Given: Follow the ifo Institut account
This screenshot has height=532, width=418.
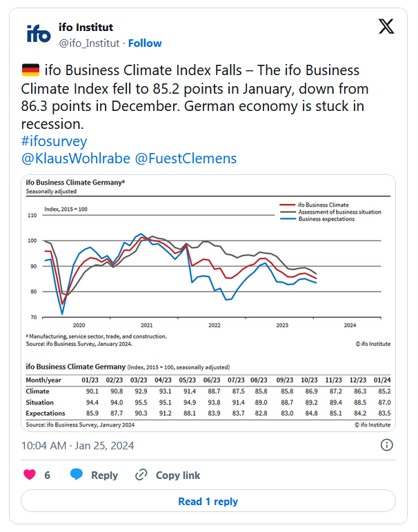Looking at the screenshot, I should coord(145,43).
